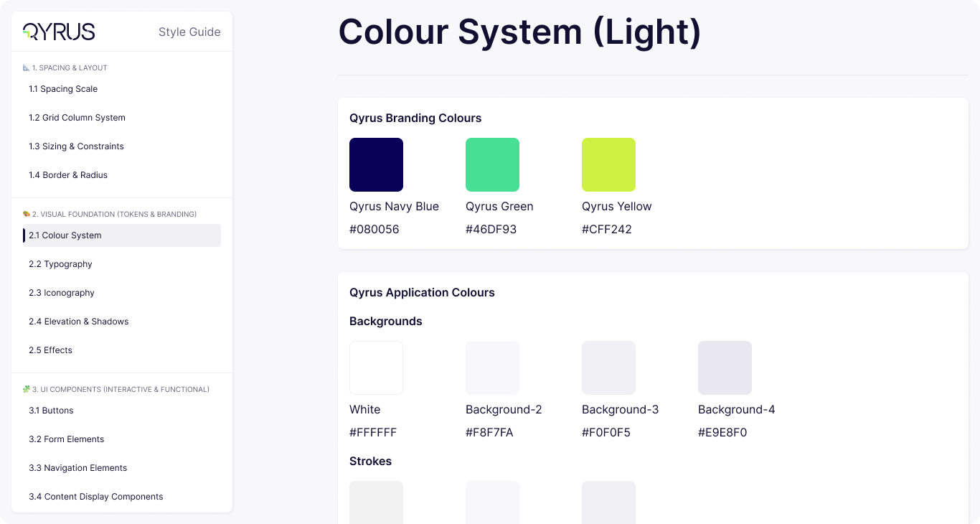Click the Qyrus Application Colours title

click(x=422, y=293)
